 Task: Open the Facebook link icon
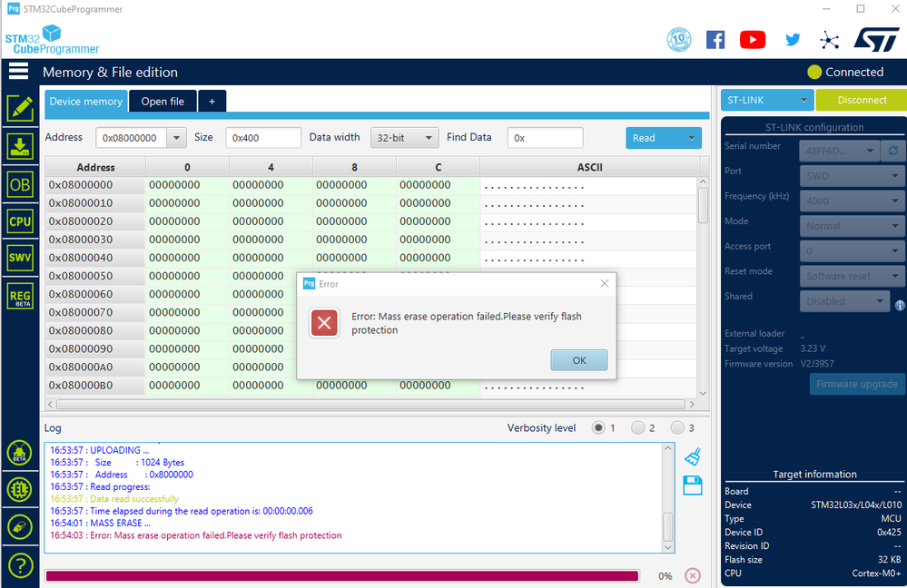[x=715, y=39]
